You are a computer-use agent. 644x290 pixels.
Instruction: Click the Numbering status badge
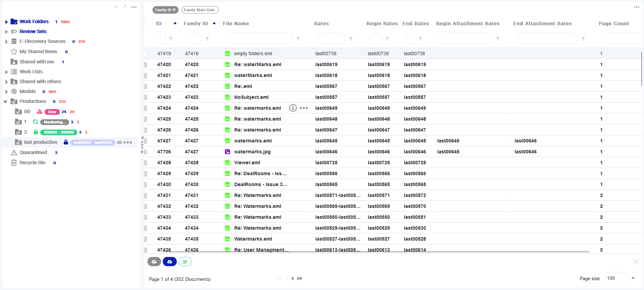coord(54,122)
